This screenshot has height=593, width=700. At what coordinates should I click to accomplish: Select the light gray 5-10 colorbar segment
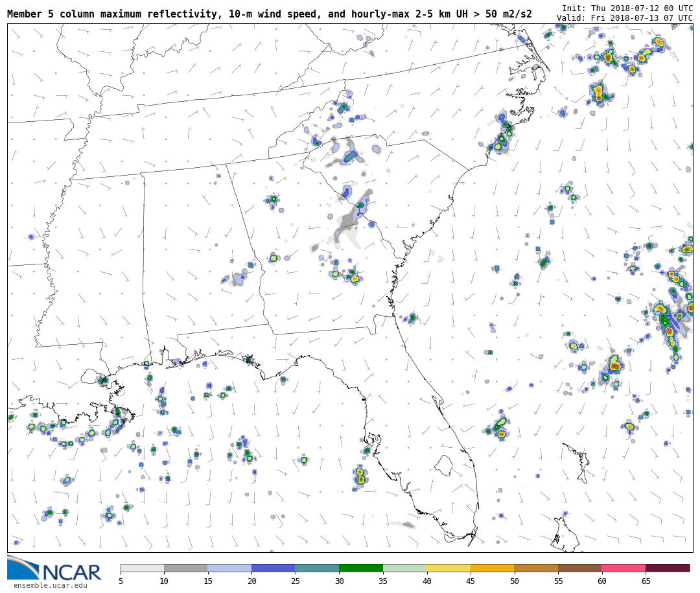click(143, 568)
